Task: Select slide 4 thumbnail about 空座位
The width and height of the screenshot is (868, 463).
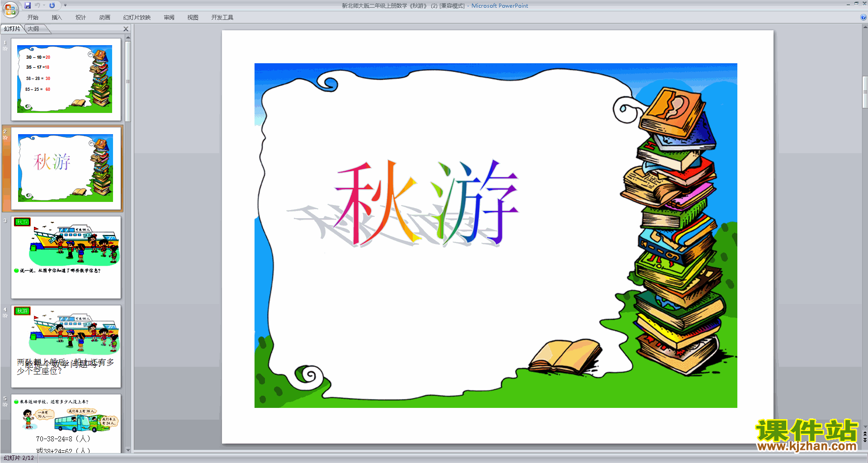Action: [66, 346]
